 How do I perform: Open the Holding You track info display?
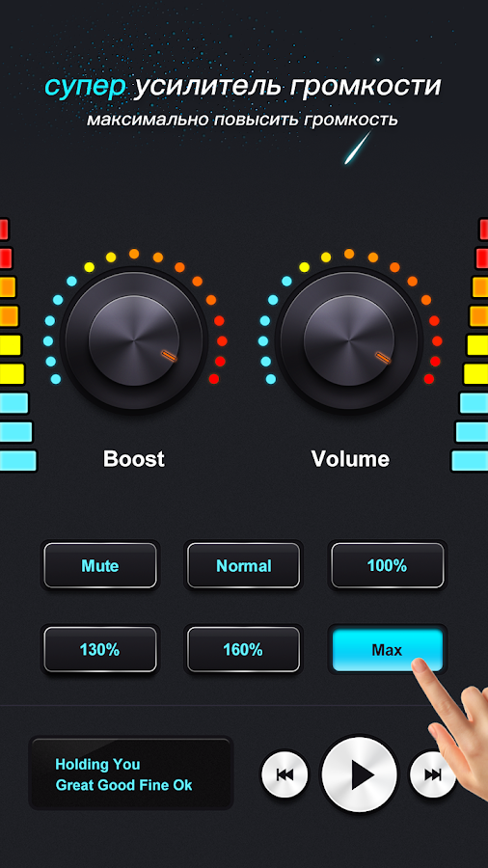131,773
